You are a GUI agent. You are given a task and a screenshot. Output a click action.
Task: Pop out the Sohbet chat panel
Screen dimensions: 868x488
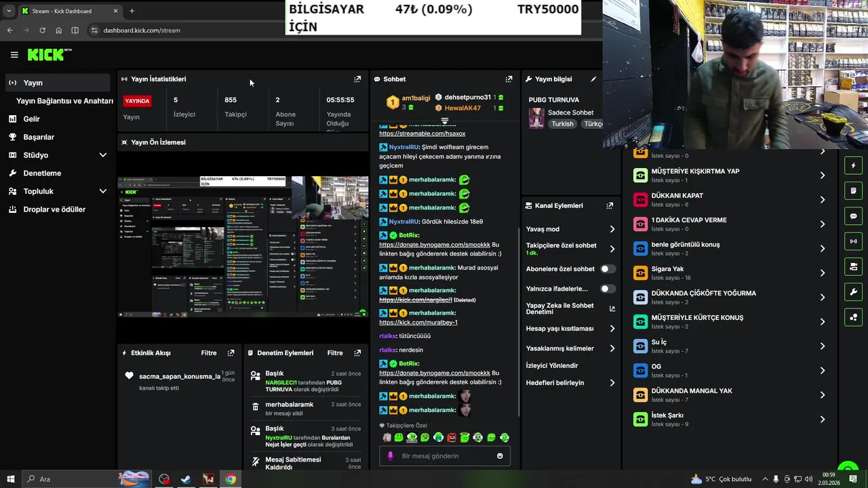pos(509,79)
